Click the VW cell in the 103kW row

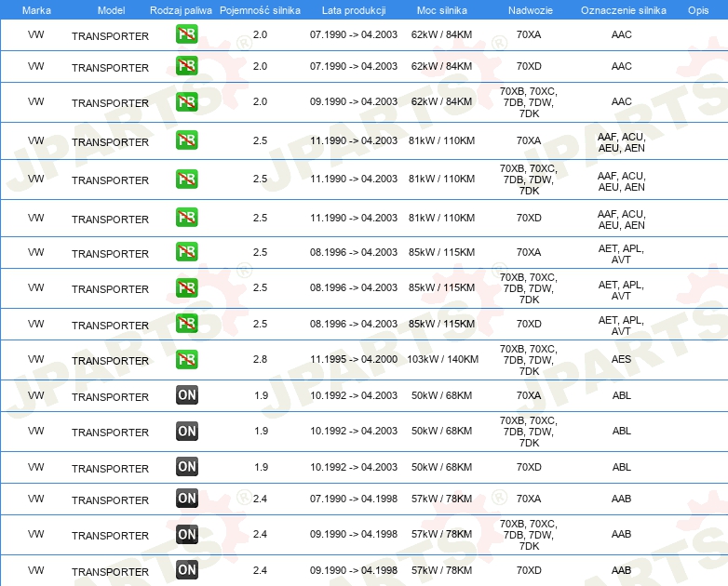[35, 359]
